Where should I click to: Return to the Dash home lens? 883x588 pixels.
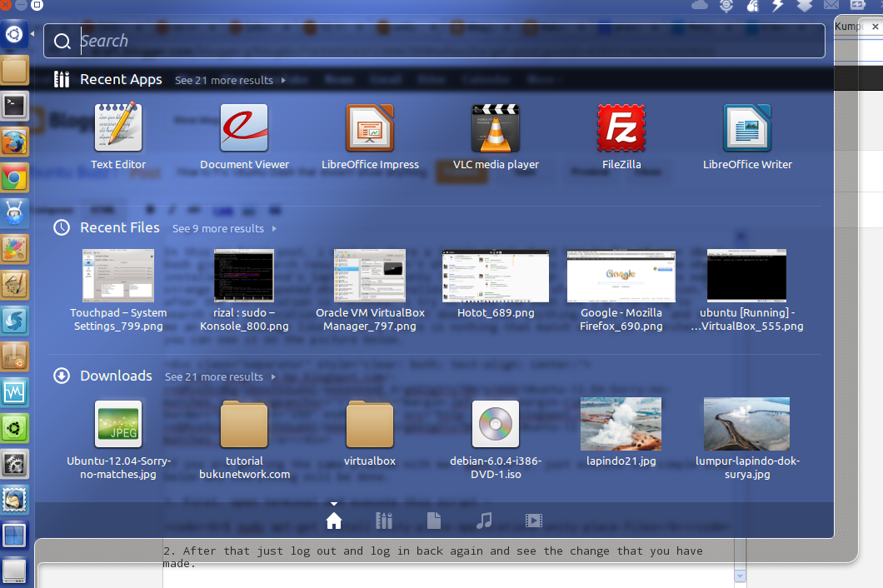pos(333,519)
